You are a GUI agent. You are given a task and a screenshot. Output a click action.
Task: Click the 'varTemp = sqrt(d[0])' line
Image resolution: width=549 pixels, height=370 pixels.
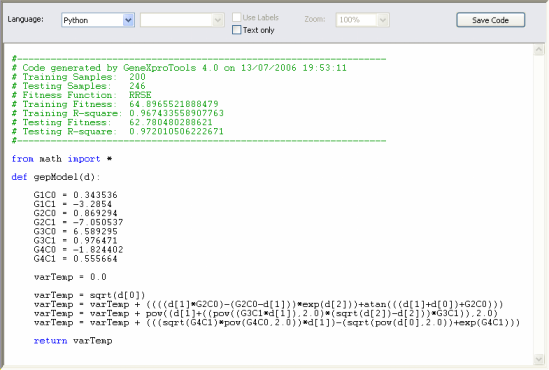pos(90,295)
